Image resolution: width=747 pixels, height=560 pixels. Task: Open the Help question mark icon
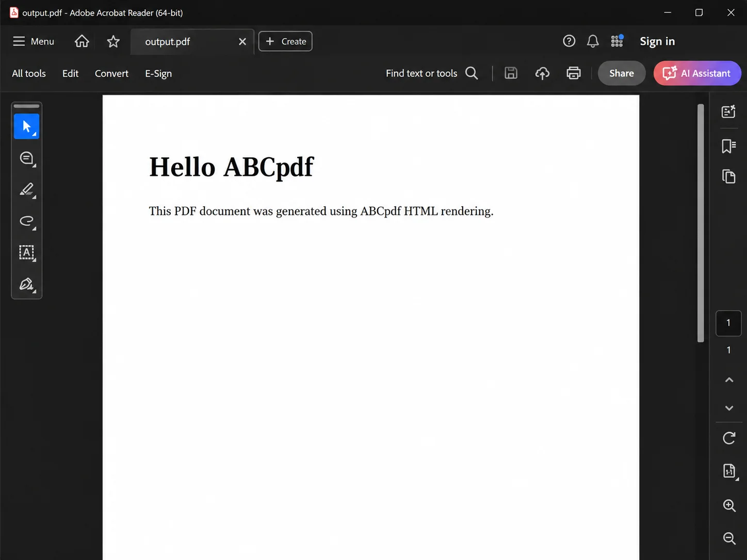(x=569, y=41)
